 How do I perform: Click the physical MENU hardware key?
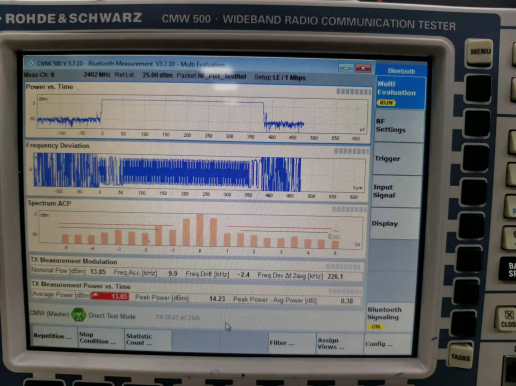480,53
